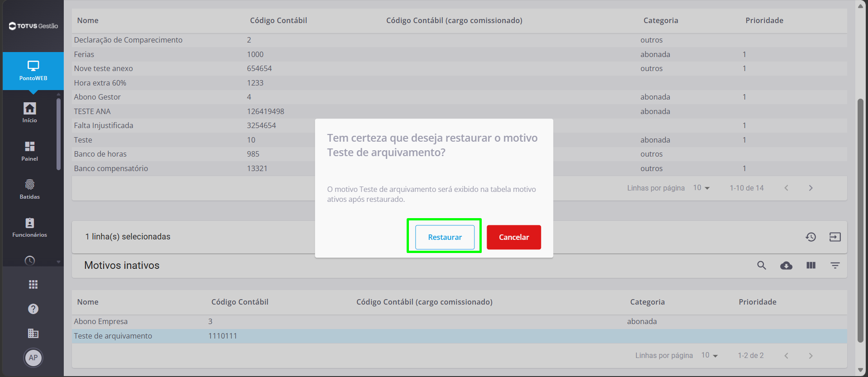Open Painel from the sidebar

[30, 151]
